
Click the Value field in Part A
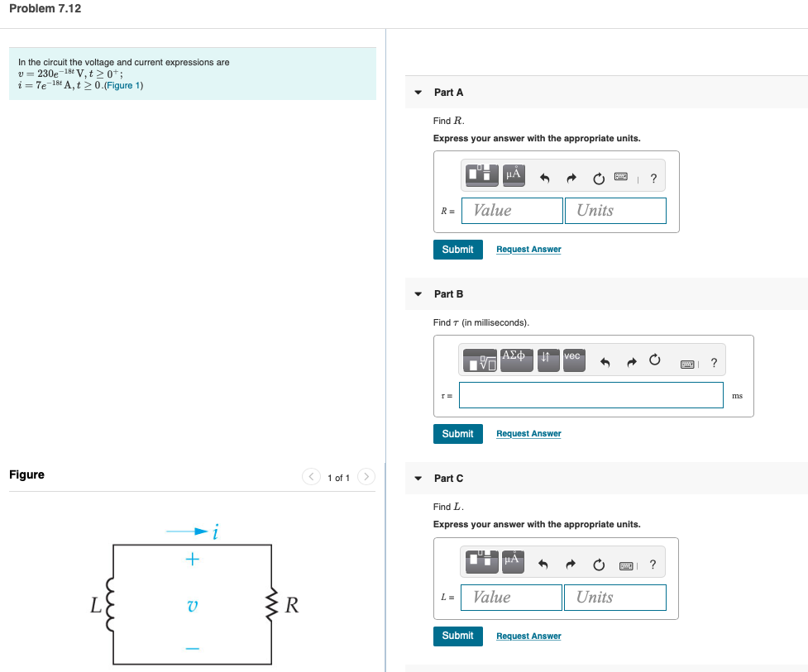pyautogui.click(x=512, y=211)
